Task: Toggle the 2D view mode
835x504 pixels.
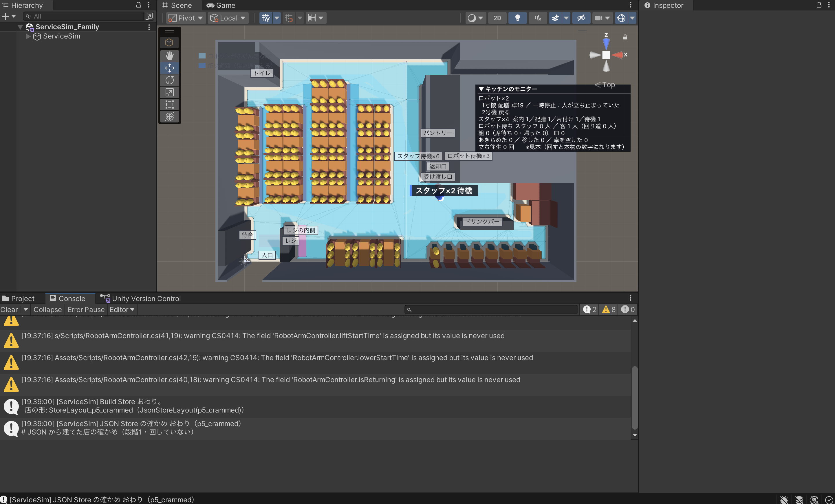Action: (497, 18)
